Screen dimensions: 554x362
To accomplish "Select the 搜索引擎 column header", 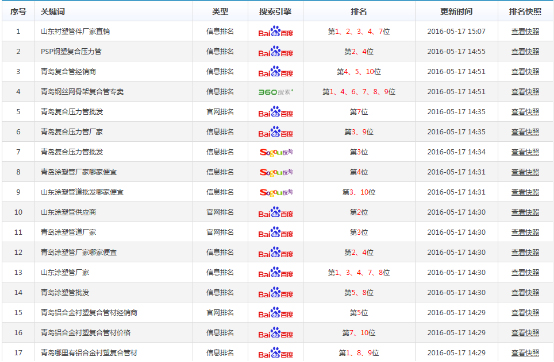I will click(275, 12).
